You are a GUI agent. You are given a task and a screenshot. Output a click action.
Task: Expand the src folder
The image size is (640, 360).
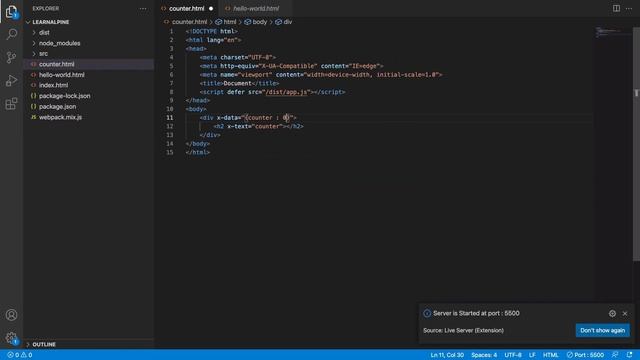(x=43, y=54)
